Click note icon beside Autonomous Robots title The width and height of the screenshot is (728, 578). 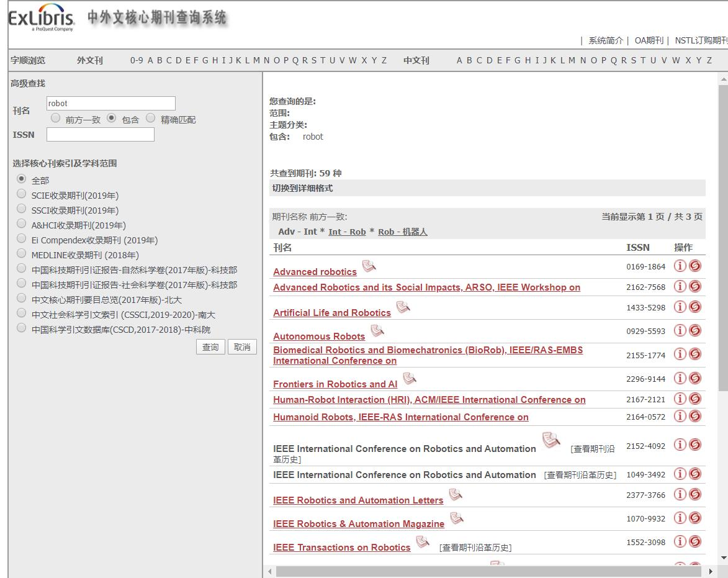click(x=377, y=330)
